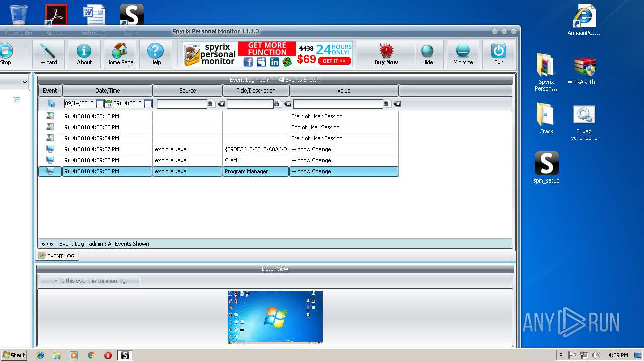Stop monitoring with the Stop button
644x362 pixels.
(x=6, y=54)
